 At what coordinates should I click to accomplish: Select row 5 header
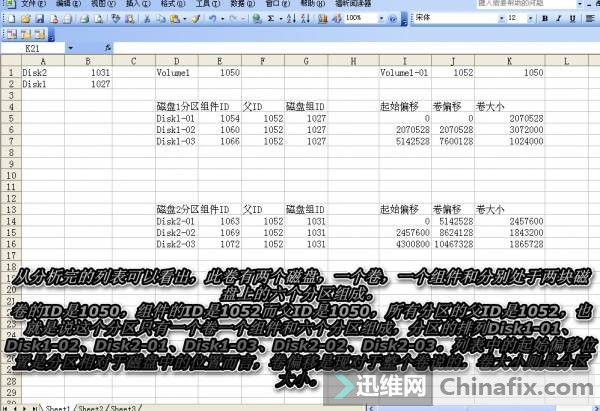(x=11, y=118)
